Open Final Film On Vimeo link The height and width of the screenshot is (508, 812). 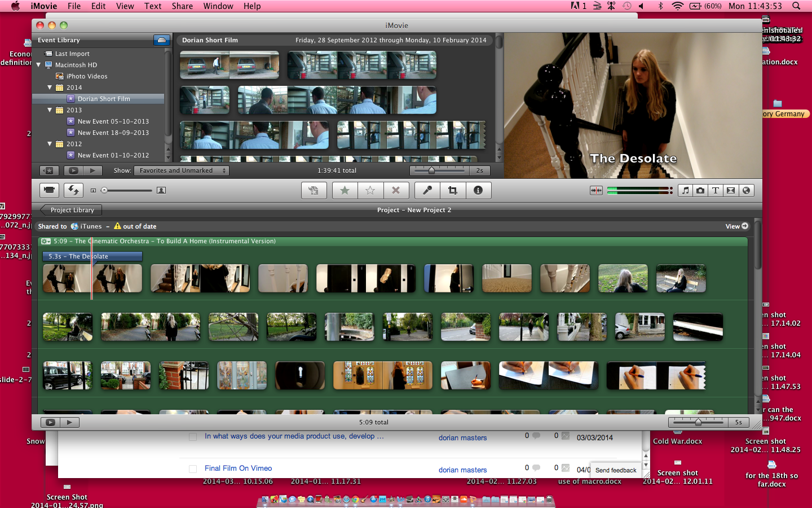(x=238, y=468)
